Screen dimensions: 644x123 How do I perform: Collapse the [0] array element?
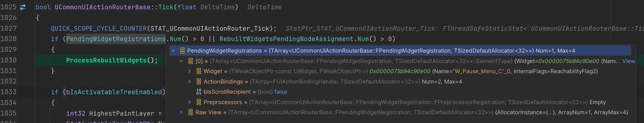coord(181,61)
